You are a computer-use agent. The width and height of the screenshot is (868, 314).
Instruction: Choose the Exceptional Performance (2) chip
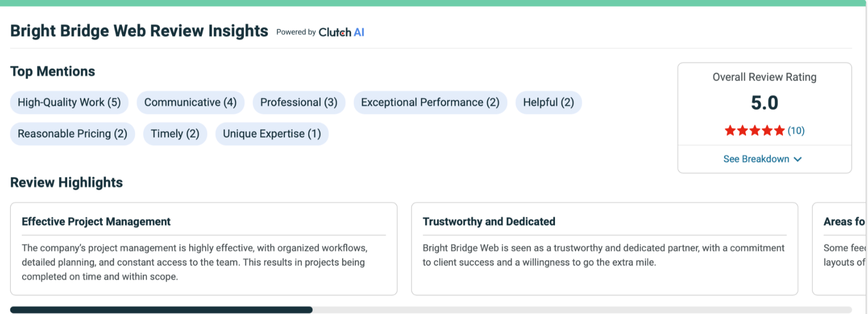[430, 103]
